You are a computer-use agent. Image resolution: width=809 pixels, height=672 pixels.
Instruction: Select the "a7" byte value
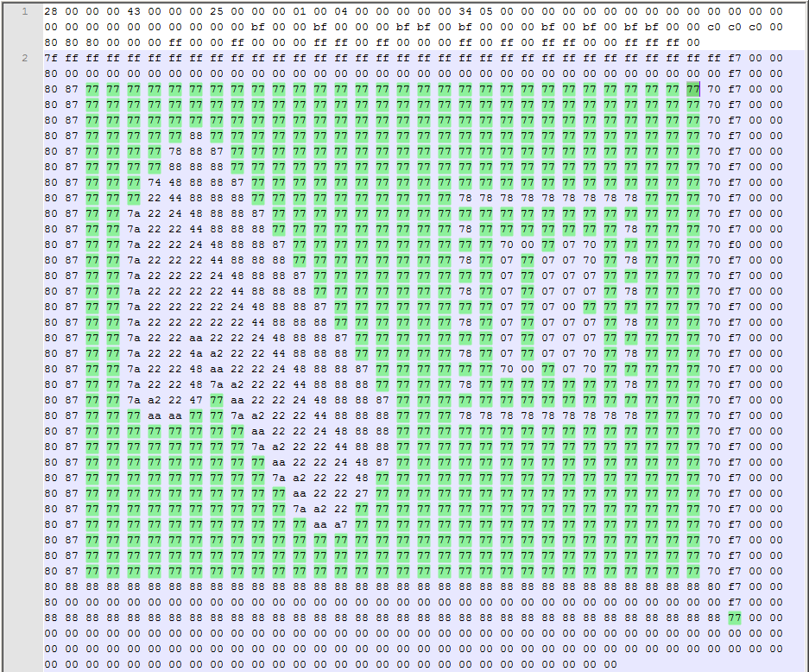coord(339,523)
